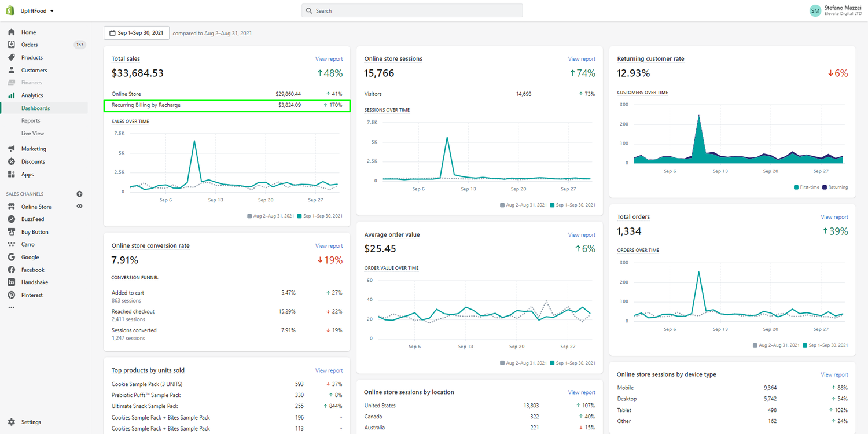Screen dimensions: 868x434
Task: Click the Recurring Billing by Recharge row
Action: (x=227, y=105)
